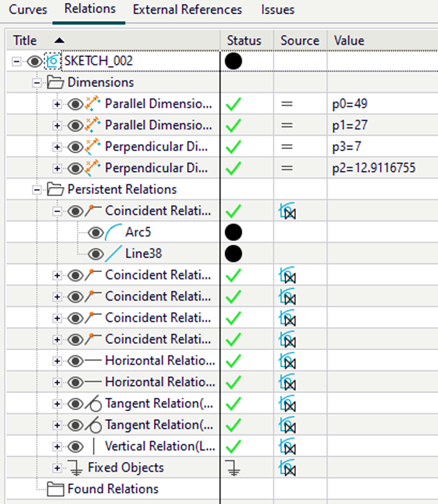Click the SKETCH_002 sketch icon
Image resolution: width=438 pixels, height=504 pixels.
pos(53,61)
